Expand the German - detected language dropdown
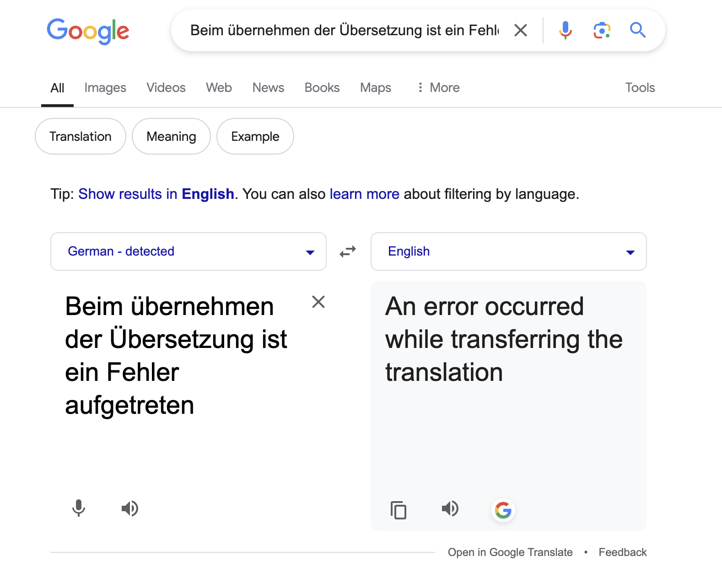 point(189,251)
